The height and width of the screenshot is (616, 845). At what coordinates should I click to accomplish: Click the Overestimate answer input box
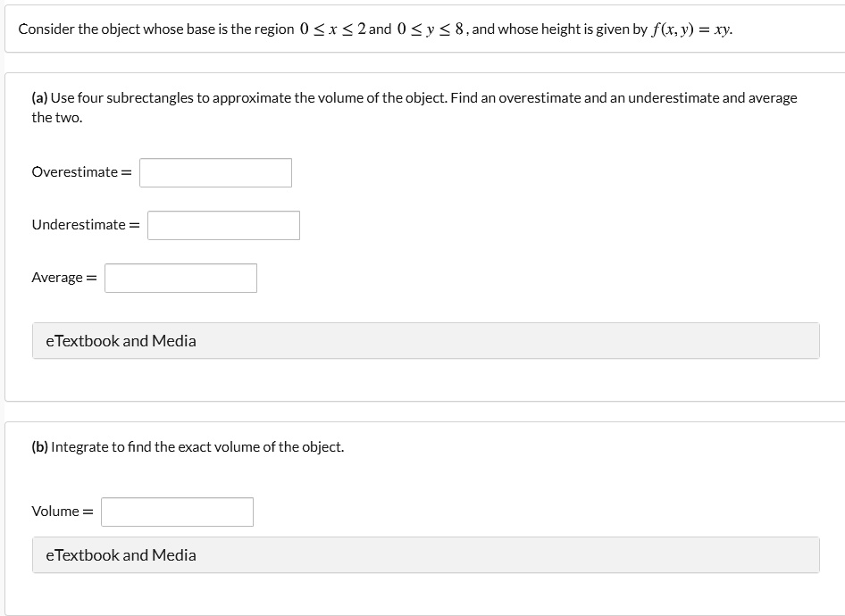215,172
